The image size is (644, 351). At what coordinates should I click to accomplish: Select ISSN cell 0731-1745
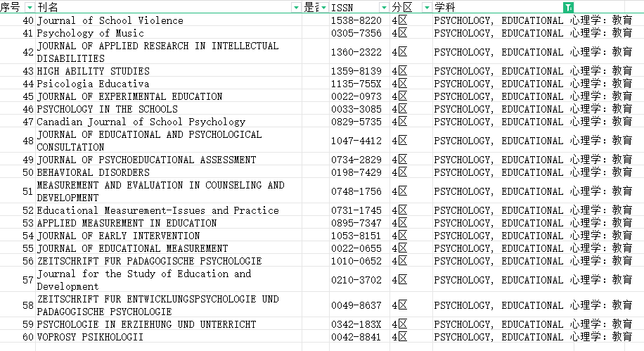pyautogui.click(x=359, y=210)
